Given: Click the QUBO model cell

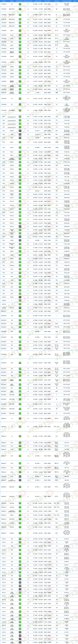Looking at the screenshot, I should pyautogui.click(x=12, y=240).
